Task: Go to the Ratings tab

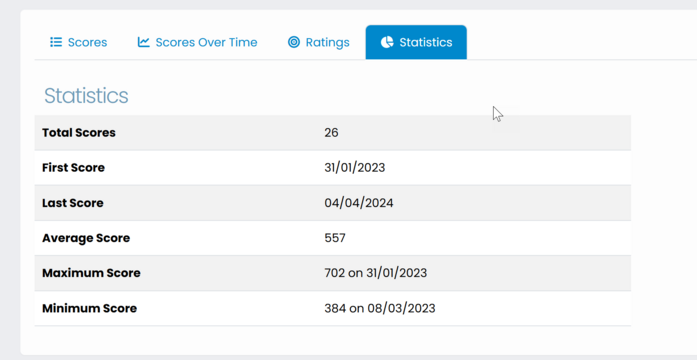Action: [x=319, y=42]
